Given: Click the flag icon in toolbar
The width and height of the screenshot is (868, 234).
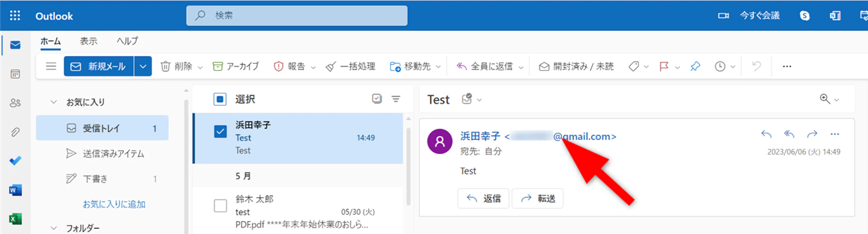Looking at the screenshot, I should point(664,66).
